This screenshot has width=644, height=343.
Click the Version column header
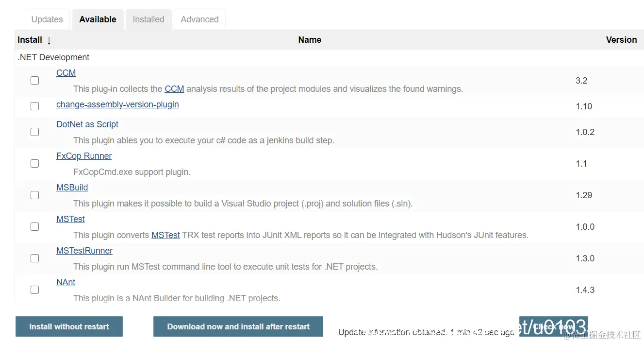coord(621,40)
